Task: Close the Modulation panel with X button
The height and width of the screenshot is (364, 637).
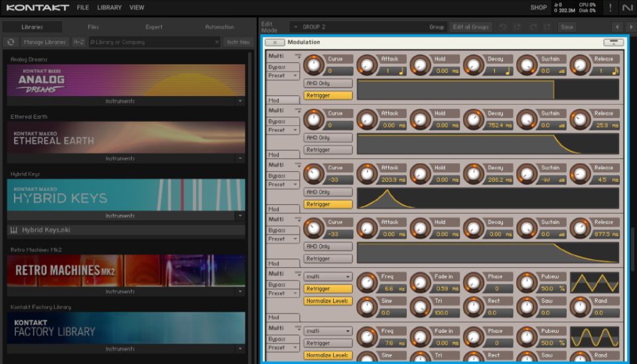Action: [x=275, y=42]
